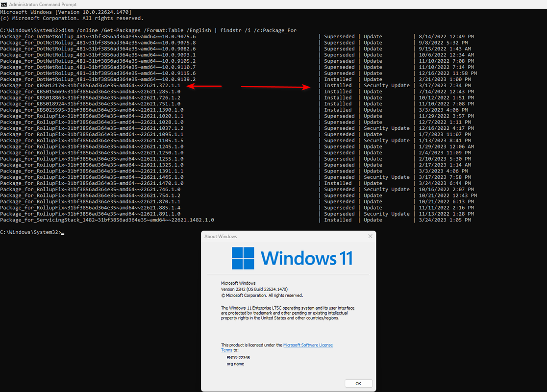Screen dimensions: 547x392
Task: Click the Command Prompt title bar icon
Action: pyautogui.click(x=4, y=4)
